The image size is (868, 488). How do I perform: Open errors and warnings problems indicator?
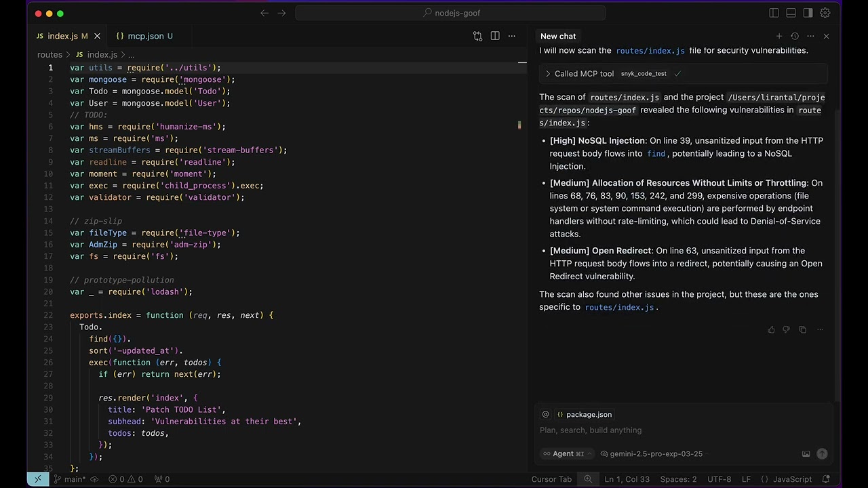click(x=126, y=479)
